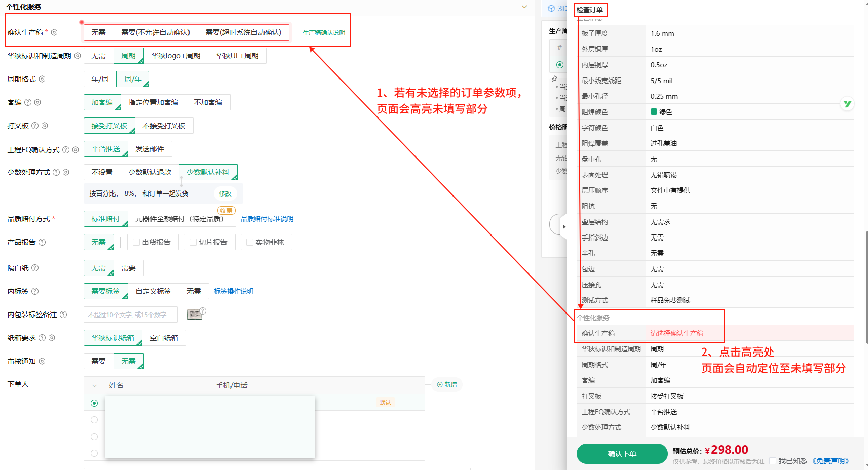The height and width of the screenshot is (470, 868).
Task: Check the 出货报告 checkbox
Action: click(x=136, y=242)
